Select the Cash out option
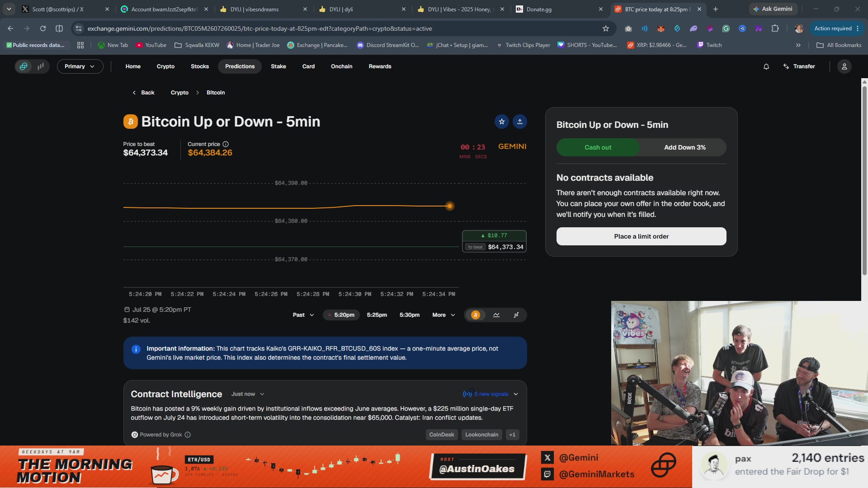 598,147
